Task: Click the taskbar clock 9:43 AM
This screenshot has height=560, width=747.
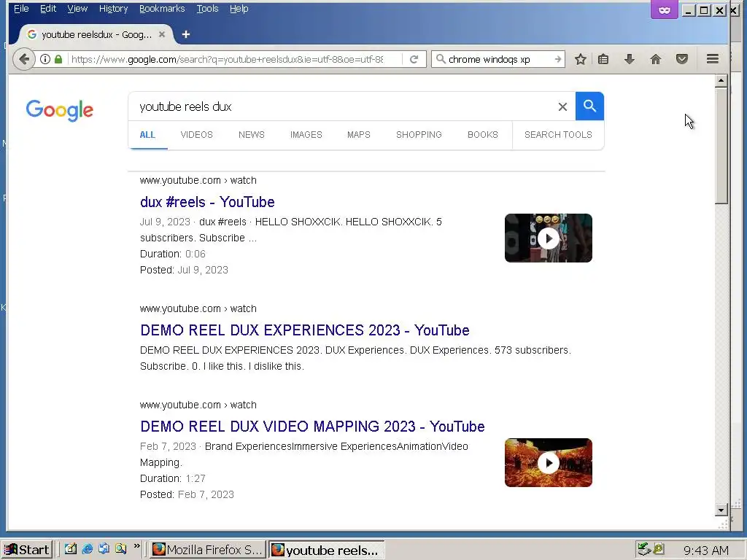Action: pos(705,551)
